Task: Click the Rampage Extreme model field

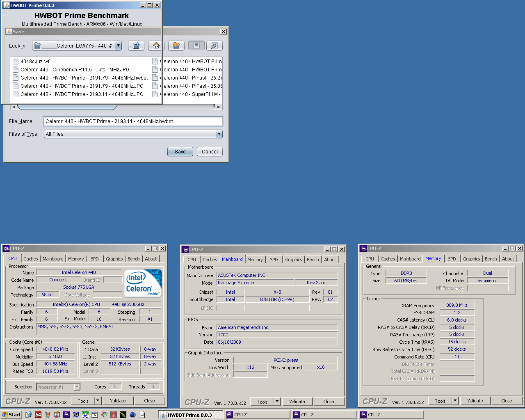Action: pyautogui.click(x=255, y=283)
